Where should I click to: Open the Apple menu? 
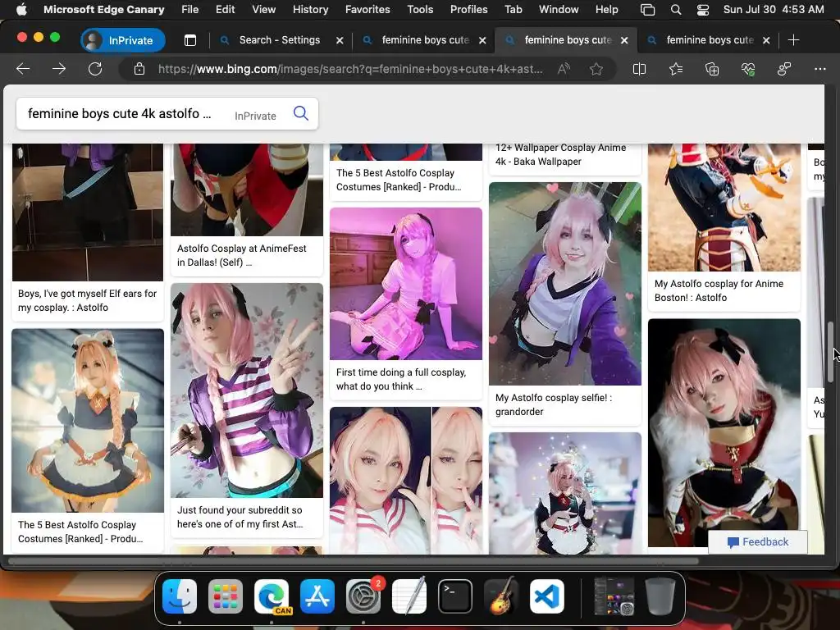pyautogui.click(x=21, y=9)
